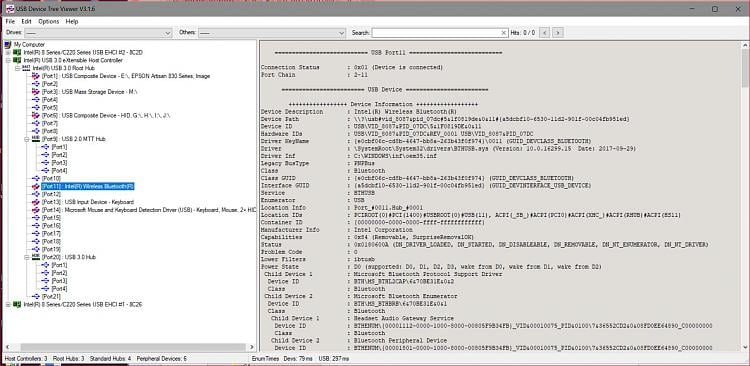Open the Help menu
The image size is (750, 366).
click(x=72, y=22)
